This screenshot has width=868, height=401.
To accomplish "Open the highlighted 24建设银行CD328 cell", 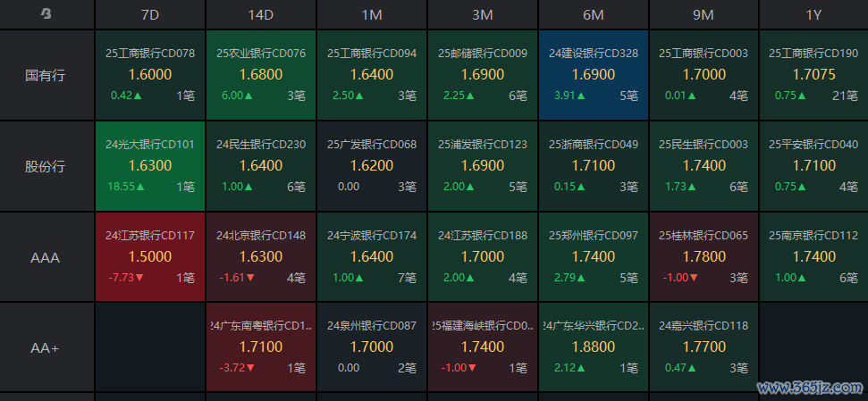I will (593, 75).
